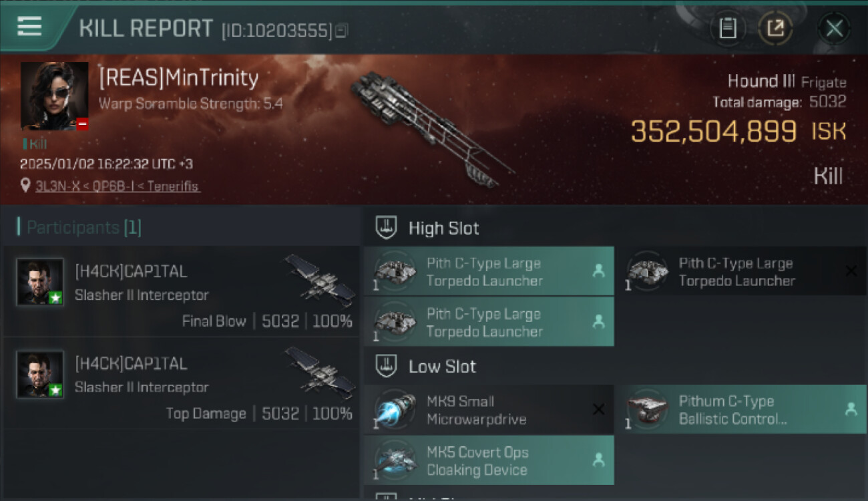The image size is (868, 501).
Task: Click the Participants tab header
Action: coord(80,227)
